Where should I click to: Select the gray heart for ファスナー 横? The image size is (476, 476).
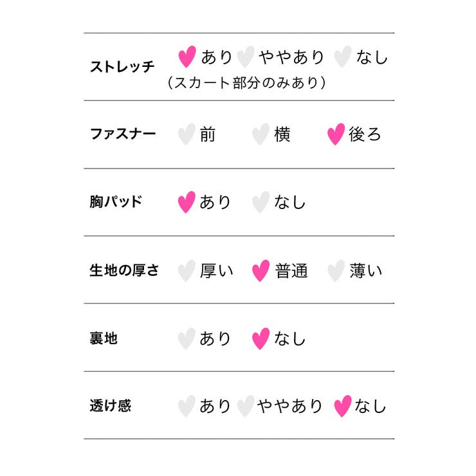click(x=261, y=134)
